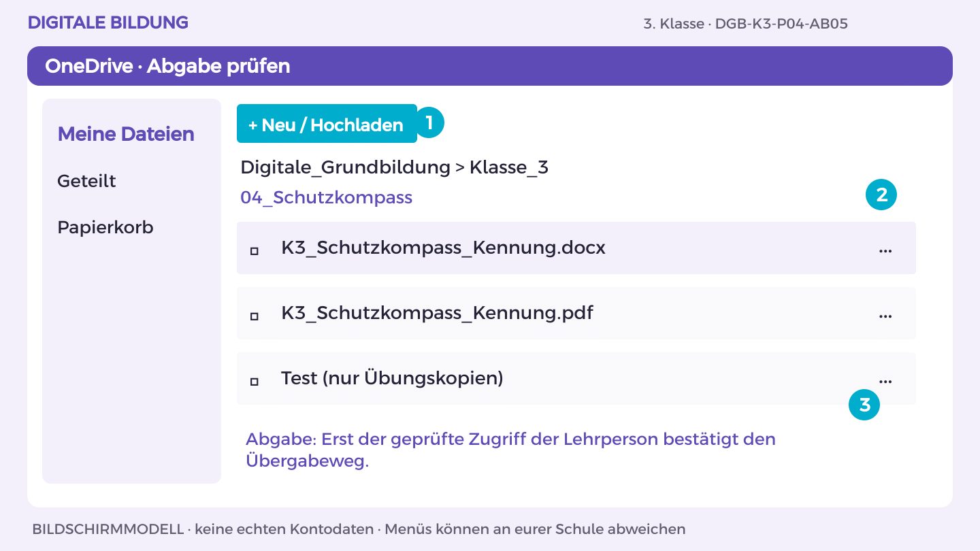Open the more options menu for Test (nur Übungskopien)
980x551 pixels.
coord(885,381)
